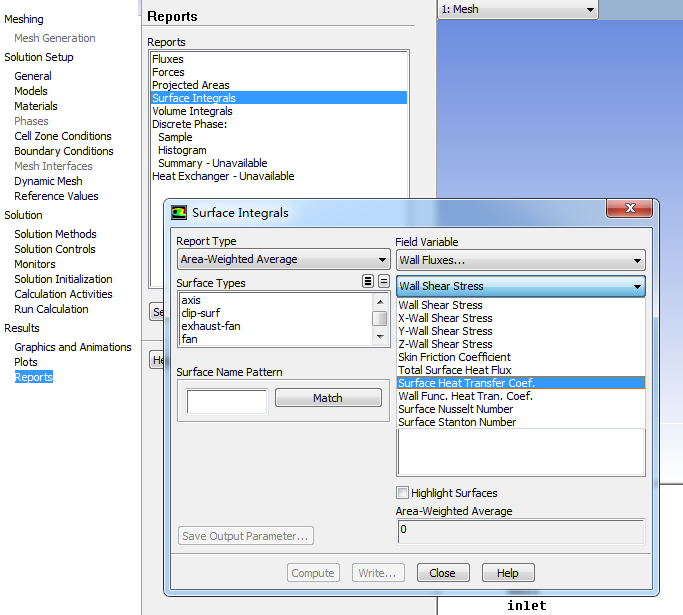The width and height of the screenshot is (683, 615).
Task: Click the deselect-all surfaces icon
Action: coord(383,281)
